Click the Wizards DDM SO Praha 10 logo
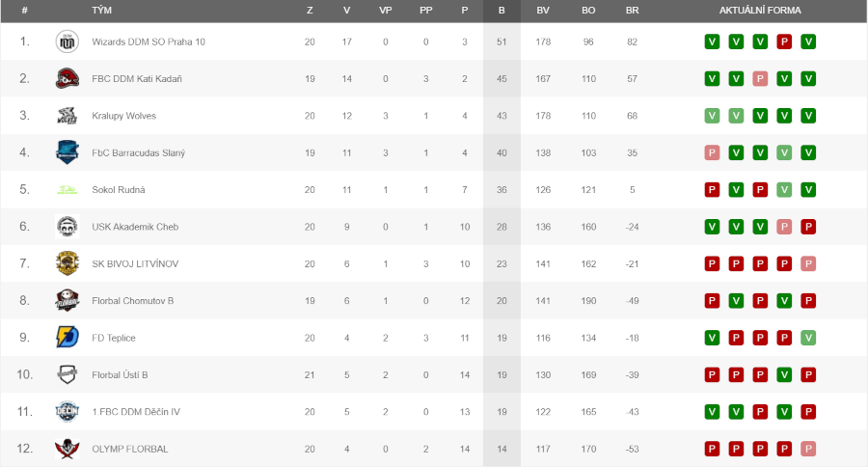Screen dimensions: 868x467 point(68,41)
